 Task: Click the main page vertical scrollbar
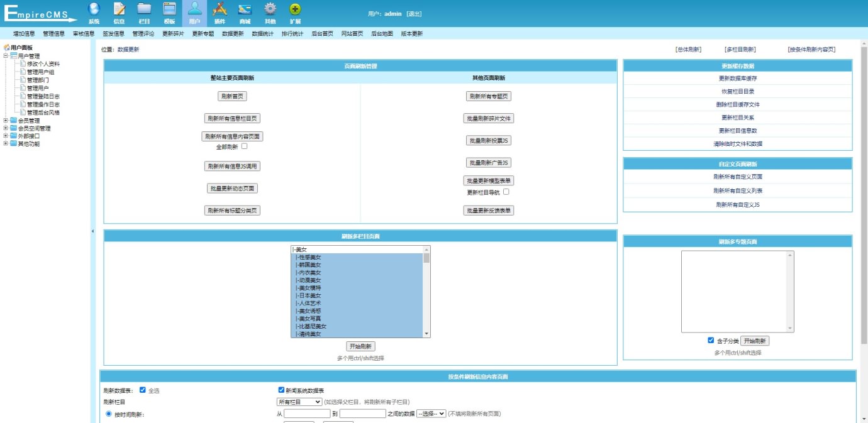click(864, 195)
